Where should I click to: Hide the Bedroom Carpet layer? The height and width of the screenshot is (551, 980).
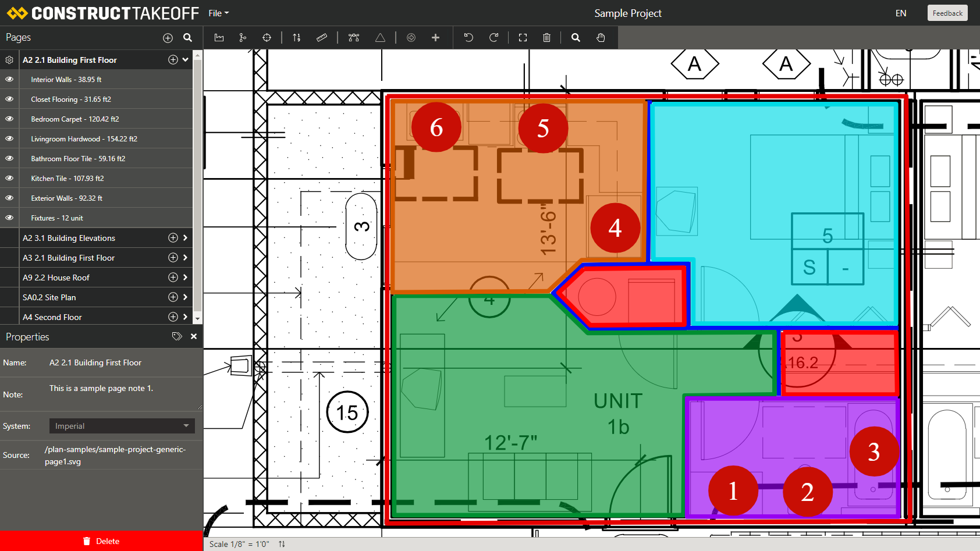coord(9,119)
